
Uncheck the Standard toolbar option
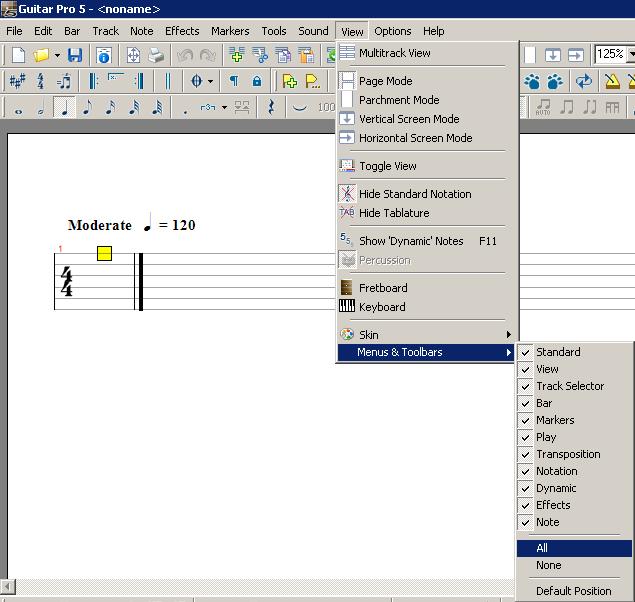pyautogui.click(x=574, y=352)
